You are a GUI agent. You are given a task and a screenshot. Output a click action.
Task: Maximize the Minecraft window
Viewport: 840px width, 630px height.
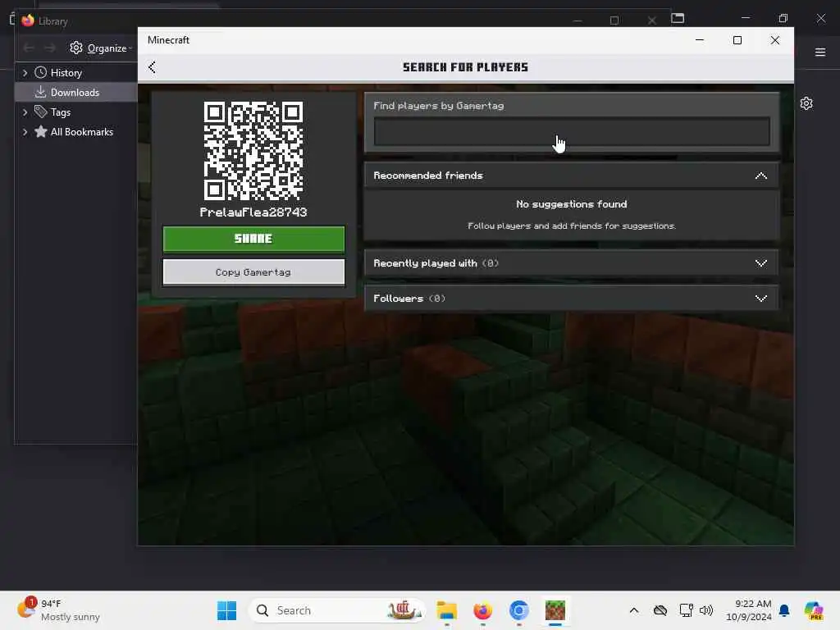point(737,40)
